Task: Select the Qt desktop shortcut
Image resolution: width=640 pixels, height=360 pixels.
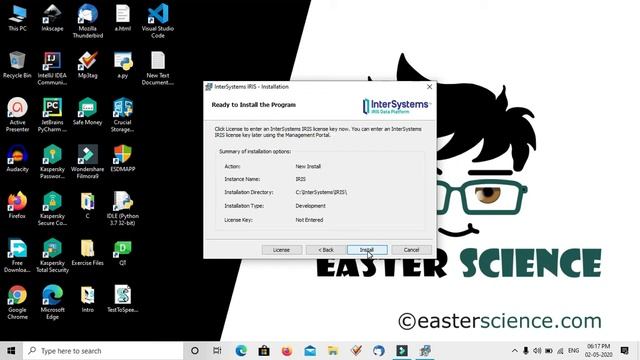Action: point(122,252)
